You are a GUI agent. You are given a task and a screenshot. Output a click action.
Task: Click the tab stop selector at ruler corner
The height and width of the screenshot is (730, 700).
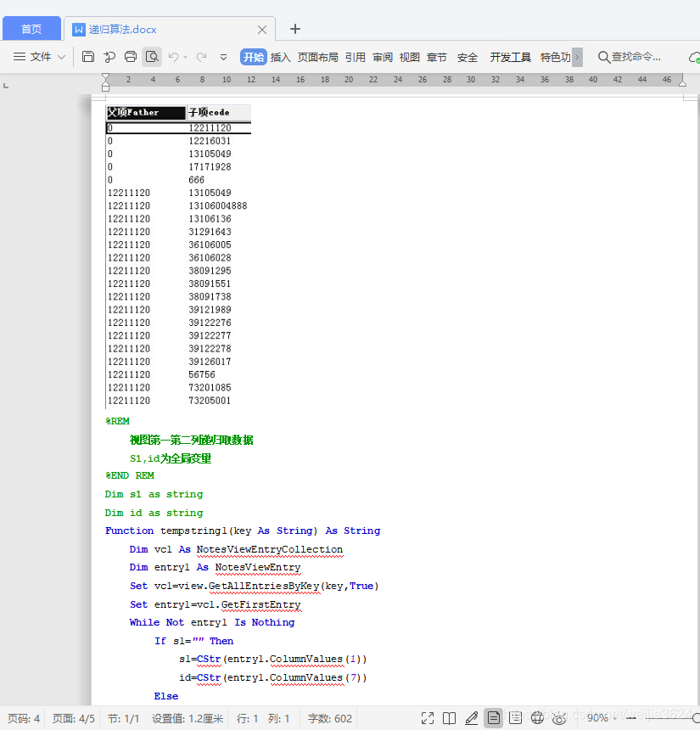click(6, 86)
